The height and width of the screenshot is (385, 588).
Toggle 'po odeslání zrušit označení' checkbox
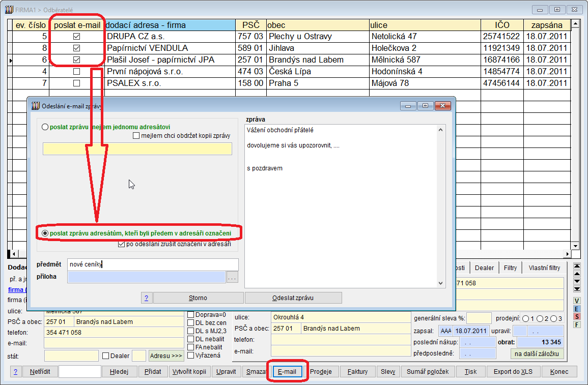click(x=121, y=244)
